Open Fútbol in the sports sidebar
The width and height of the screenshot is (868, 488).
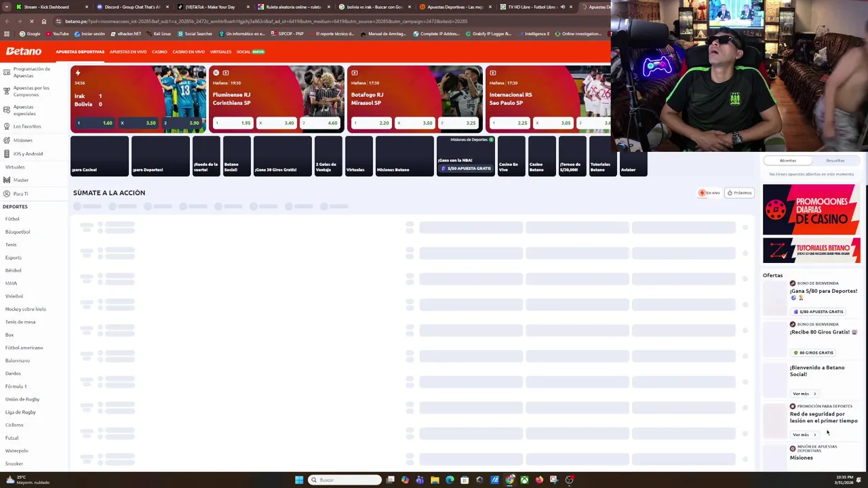click(x=13, y=219)
